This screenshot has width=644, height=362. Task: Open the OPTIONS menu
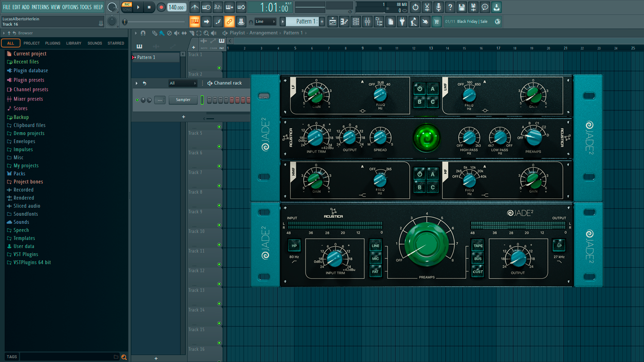[70, 7]
